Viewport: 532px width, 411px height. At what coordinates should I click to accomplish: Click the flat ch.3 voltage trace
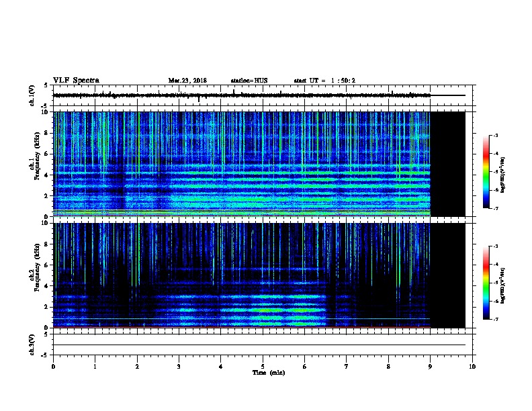tap(259, 345)
